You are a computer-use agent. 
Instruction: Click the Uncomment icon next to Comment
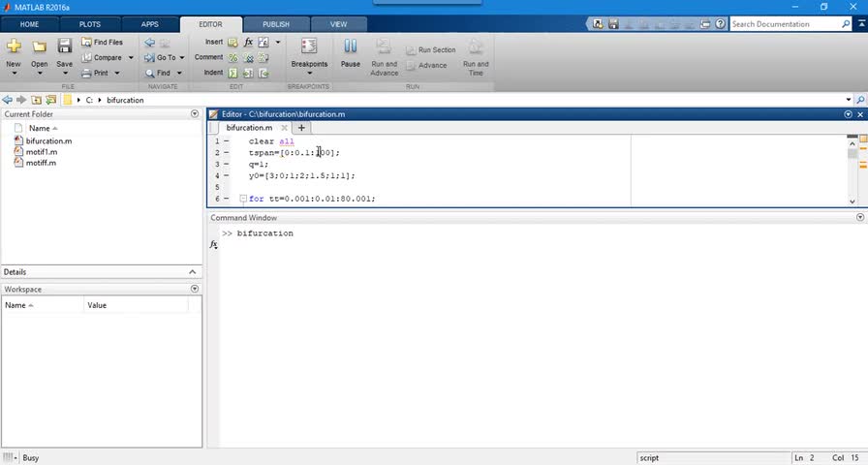(x=248, y=57)
